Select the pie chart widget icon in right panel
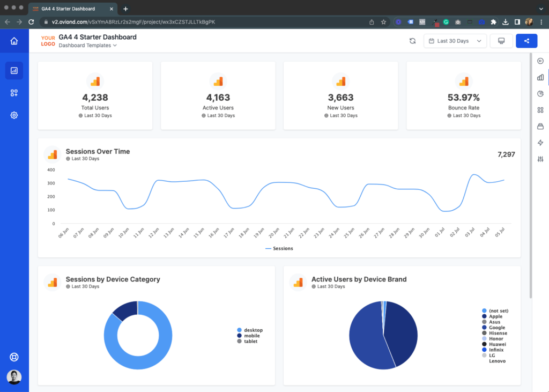Viewport: 549px width, 392px height. [540, 93]
